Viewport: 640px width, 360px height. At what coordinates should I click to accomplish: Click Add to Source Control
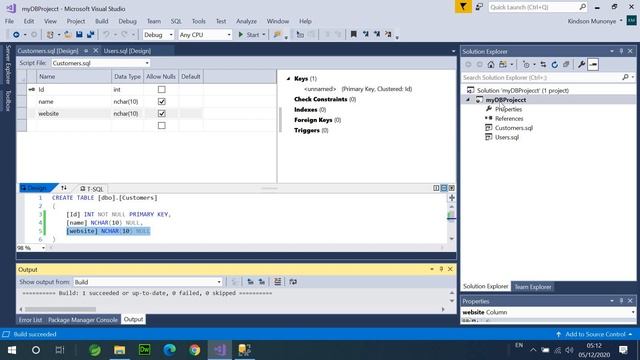pyautogui.click(x=595, y=334)
